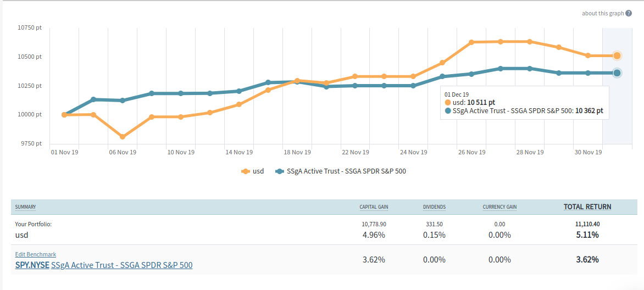Toggle the usd series in chart legend

pos(253,171)
